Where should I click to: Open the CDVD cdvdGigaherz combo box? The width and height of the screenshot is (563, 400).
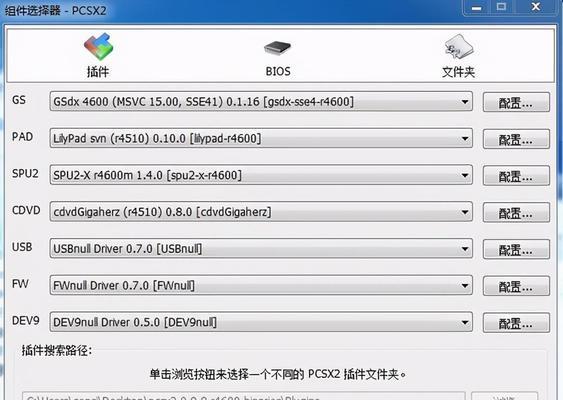(x=261, y=212)
